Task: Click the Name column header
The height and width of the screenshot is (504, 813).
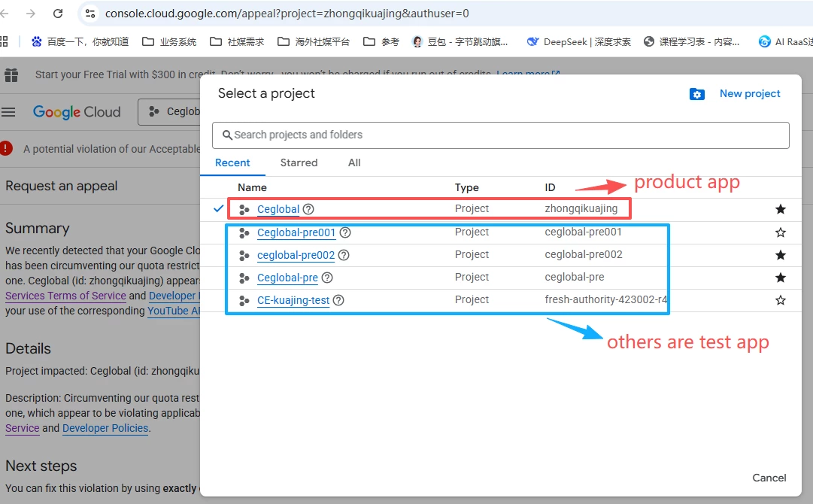Action: [252, 188]
